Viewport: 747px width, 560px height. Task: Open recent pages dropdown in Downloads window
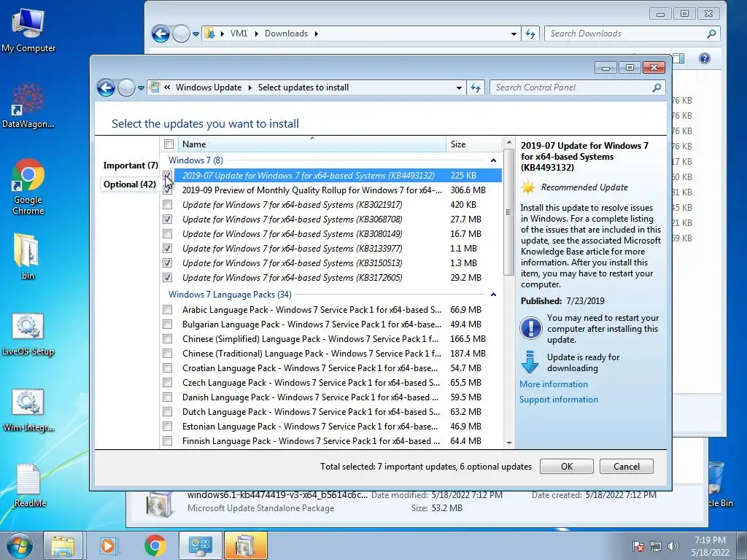(196, 34)
